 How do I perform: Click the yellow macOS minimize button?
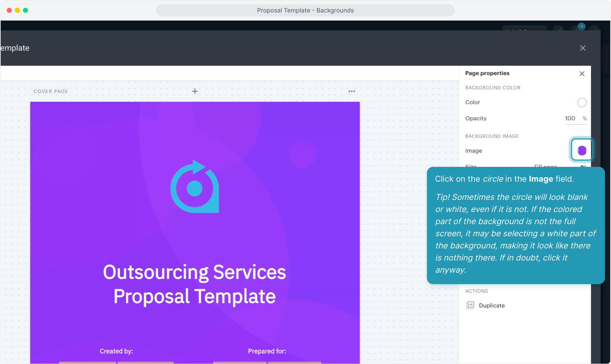click(x=17, y=10)
